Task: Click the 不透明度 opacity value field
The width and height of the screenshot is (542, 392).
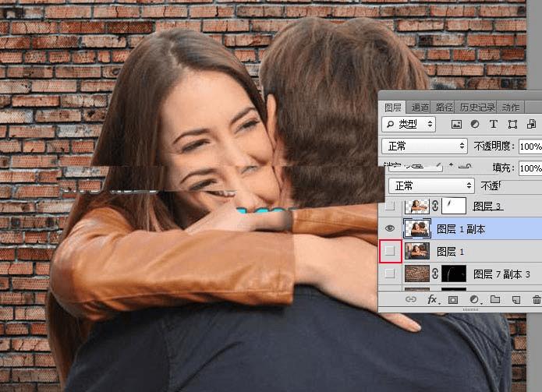Action: (530, 147)
